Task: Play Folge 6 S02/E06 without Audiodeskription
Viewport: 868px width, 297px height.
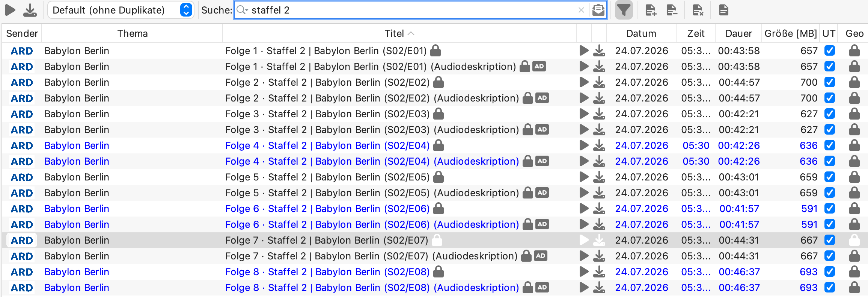Action: click(x=584, y=208)
